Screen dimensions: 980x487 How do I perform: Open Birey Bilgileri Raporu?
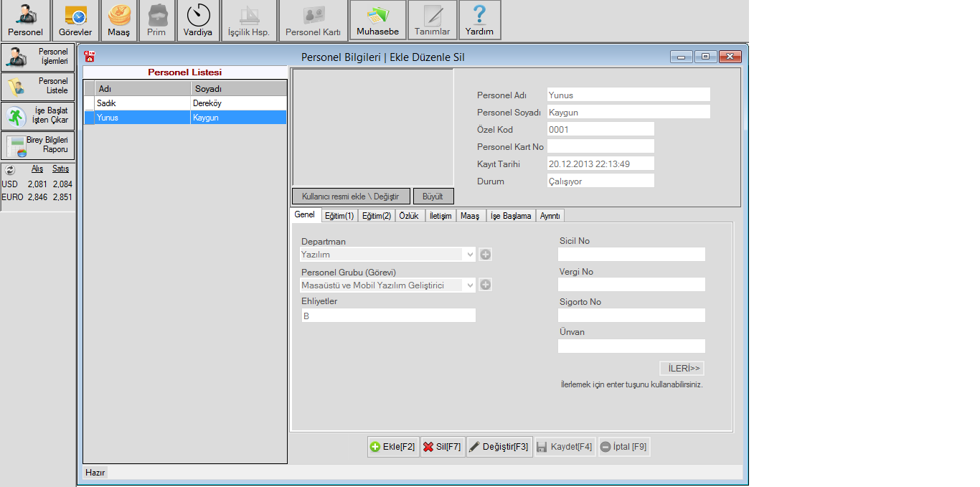[x=37, y=145]
